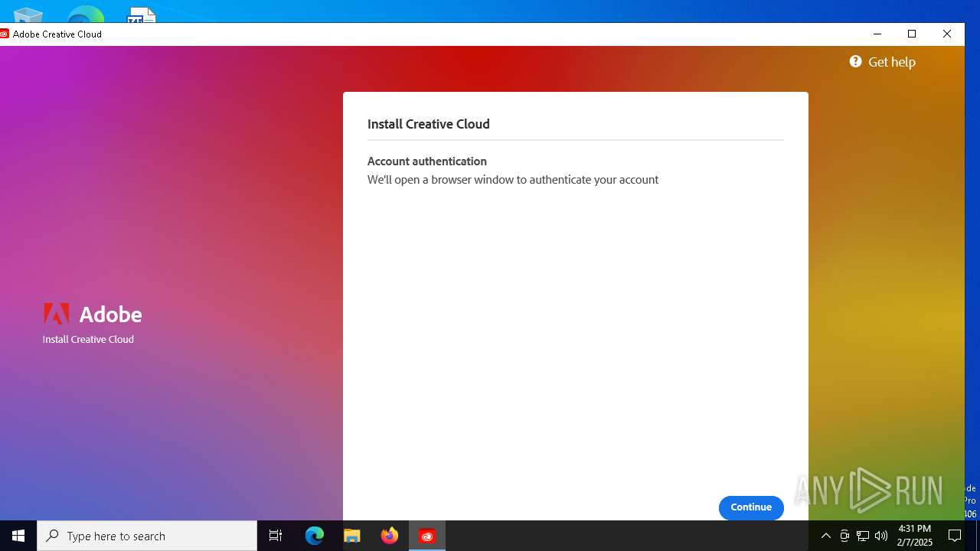The image size is (980, 551).
Task: Click the blue Continue button
Action: click(751, 507)
